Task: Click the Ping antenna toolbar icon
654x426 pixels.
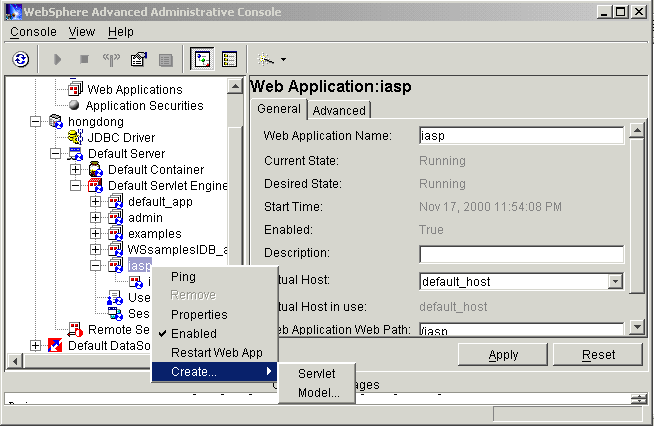Action: [x=111, y=60]
